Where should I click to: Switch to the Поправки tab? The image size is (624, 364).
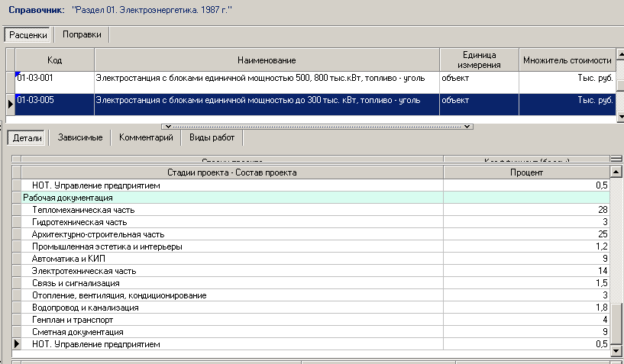[84, 34]
